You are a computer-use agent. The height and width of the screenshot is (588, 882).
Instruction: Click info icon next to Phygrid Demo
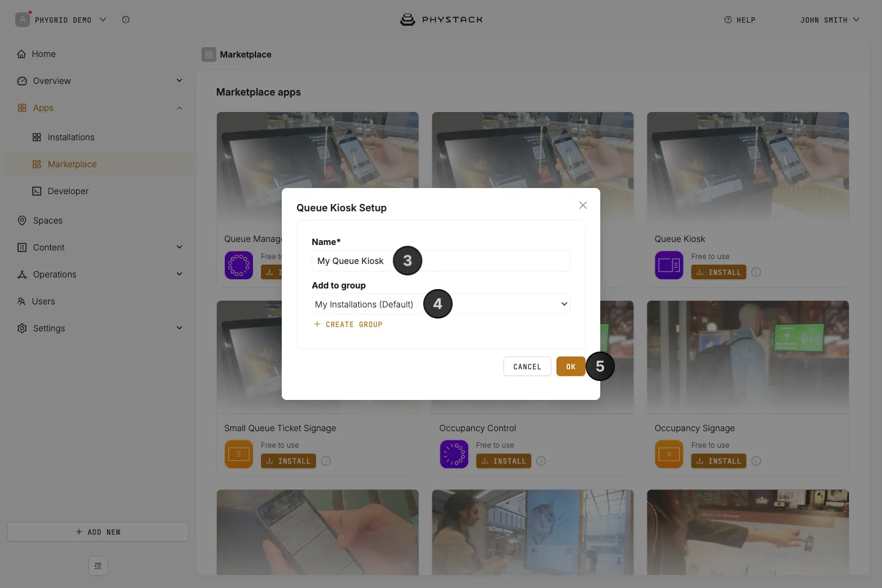point(126,20)
